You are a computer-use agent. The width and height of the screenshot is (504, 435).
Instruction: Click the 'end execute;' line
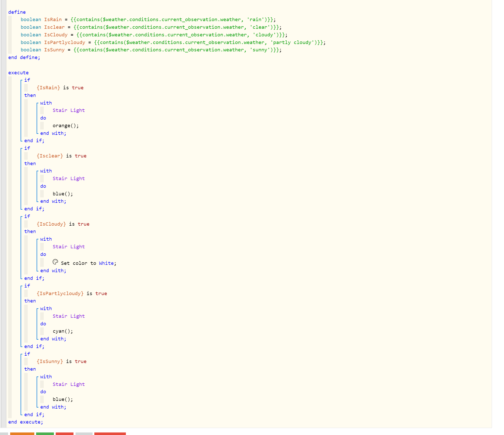[x=25, y=422]
